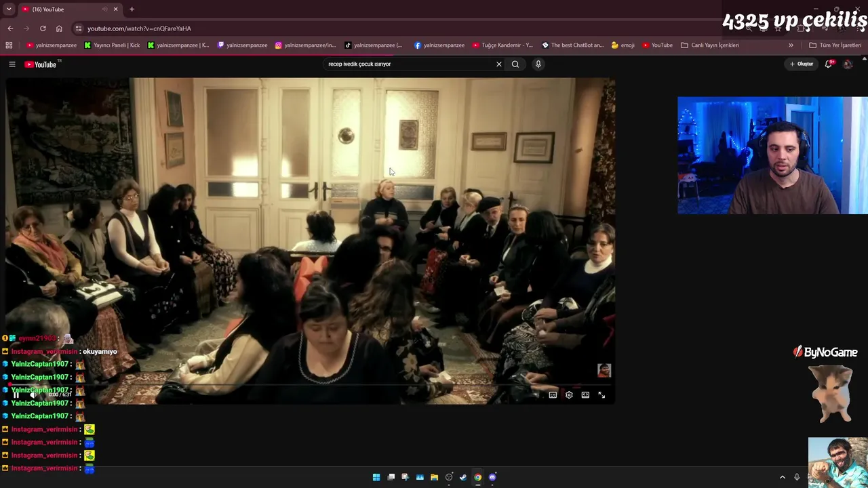The height and width of the screenshot is (488, 868).
Task: Open video player settings gear
Action: point(569,394)
